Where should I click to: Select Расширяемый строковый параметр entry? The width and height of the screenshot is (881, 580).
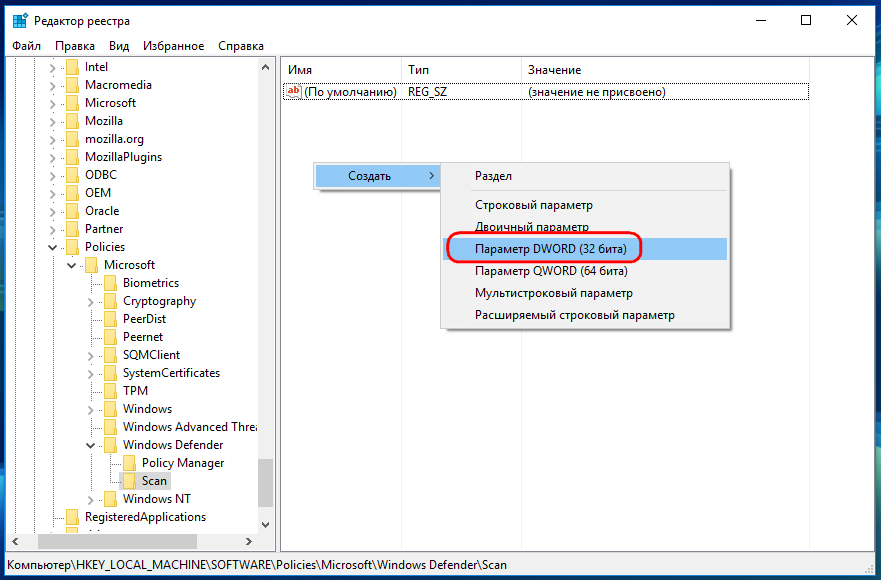pos(585,315)
